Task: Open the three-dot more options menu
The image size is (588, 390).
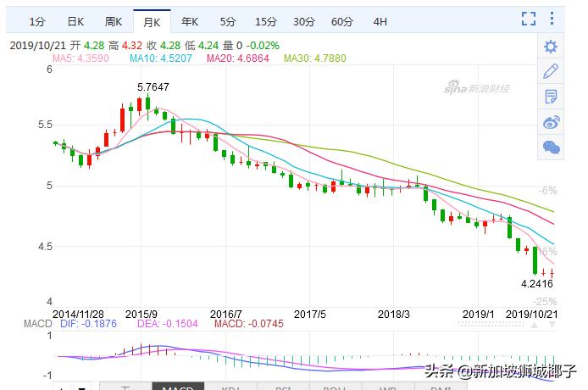Action: coord(552,18)
